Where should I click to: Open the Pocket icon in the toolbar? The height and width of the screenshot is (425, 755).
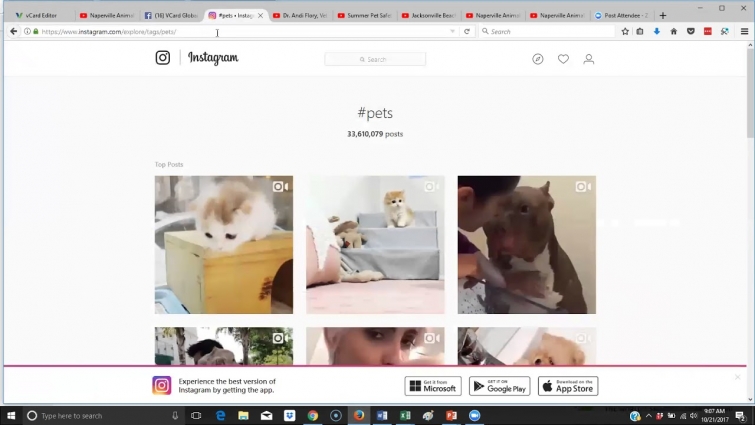(x=690, y=31)
